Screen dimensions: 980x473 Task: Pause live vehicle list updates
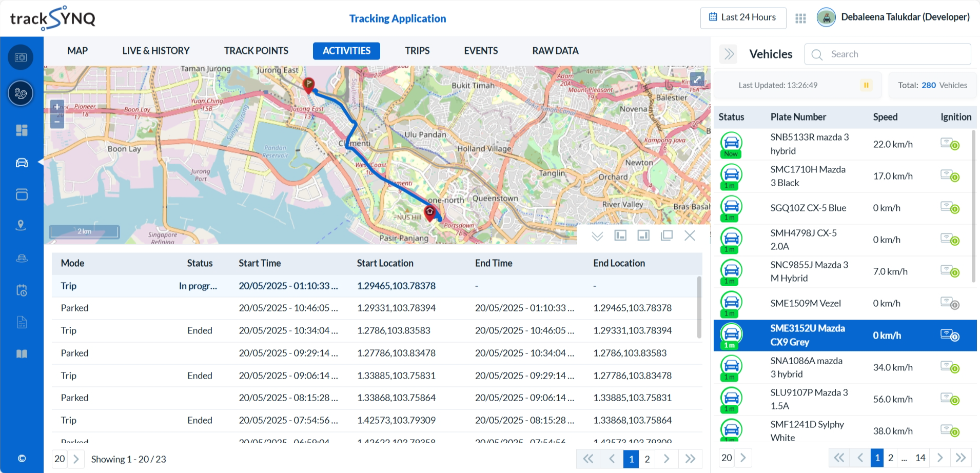866,85
